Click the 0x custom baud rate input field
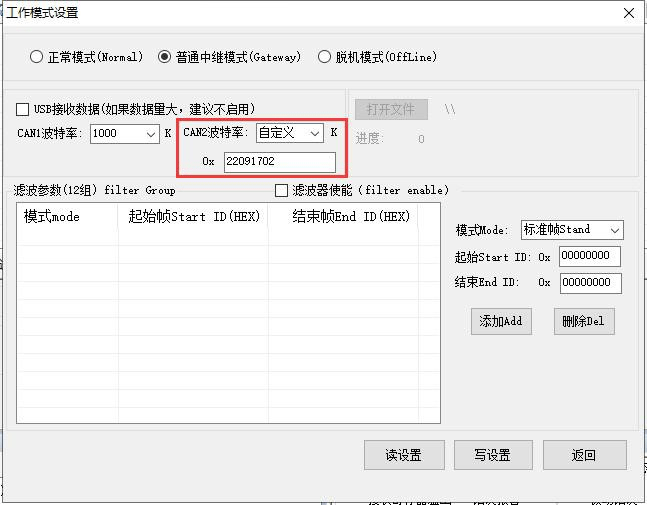 (x=280, y=162)
